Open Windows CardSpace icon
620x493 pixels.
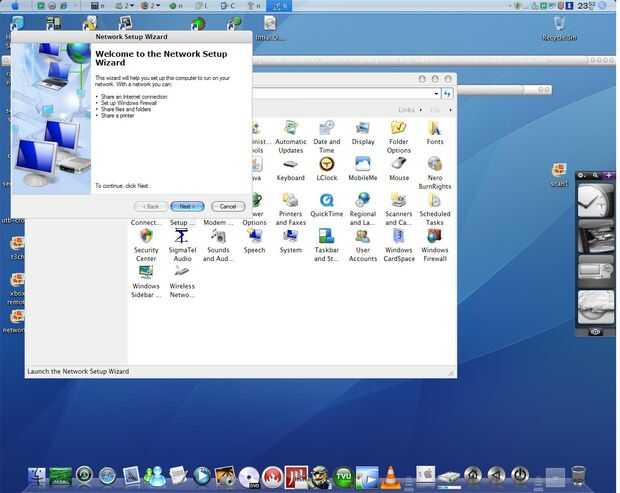click(399, 245)
